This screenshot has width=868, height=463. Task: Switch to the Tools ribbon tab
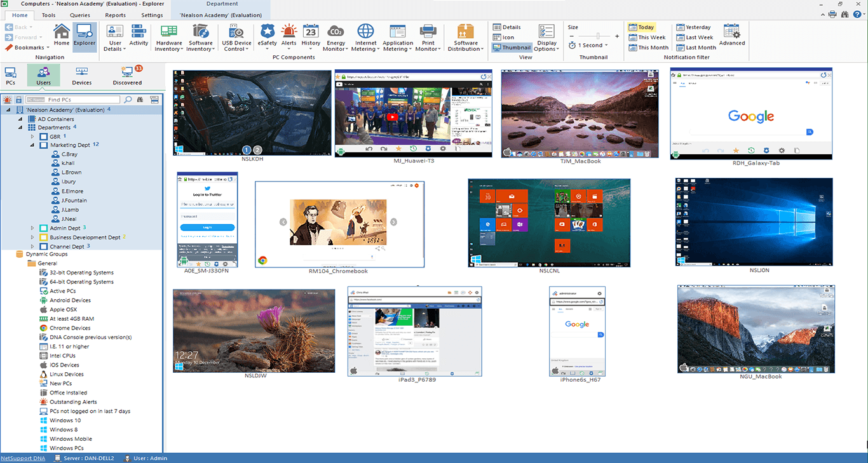[48, 15]
